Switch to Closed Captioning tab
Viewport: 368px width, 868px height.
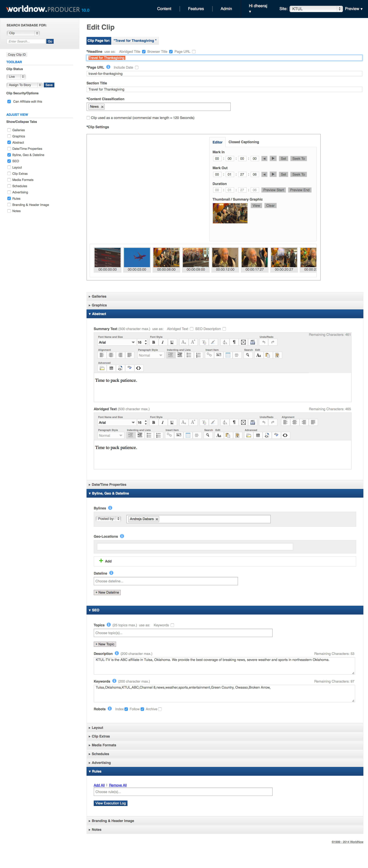pyautogui.click(x=244, y=142)
